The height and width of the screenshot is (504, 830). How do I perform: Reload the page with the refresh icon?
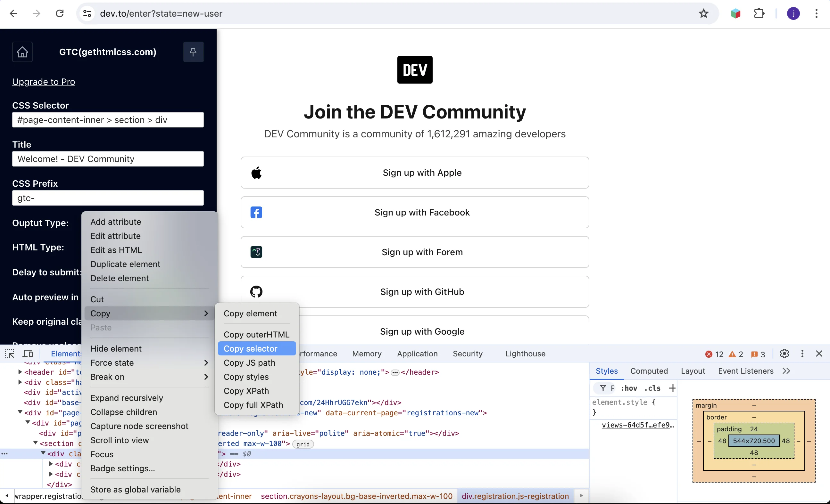pos(60,13)
